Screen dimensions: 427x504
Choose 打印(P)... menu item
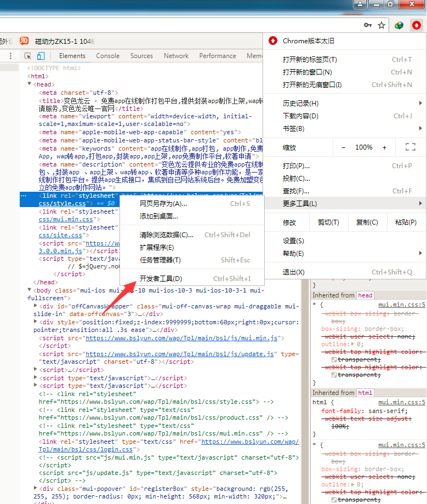coord(345,166)
